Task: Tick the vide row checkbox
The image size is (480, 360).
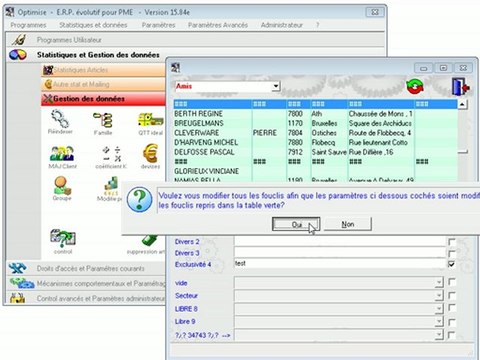Action: tap(452, 282)
